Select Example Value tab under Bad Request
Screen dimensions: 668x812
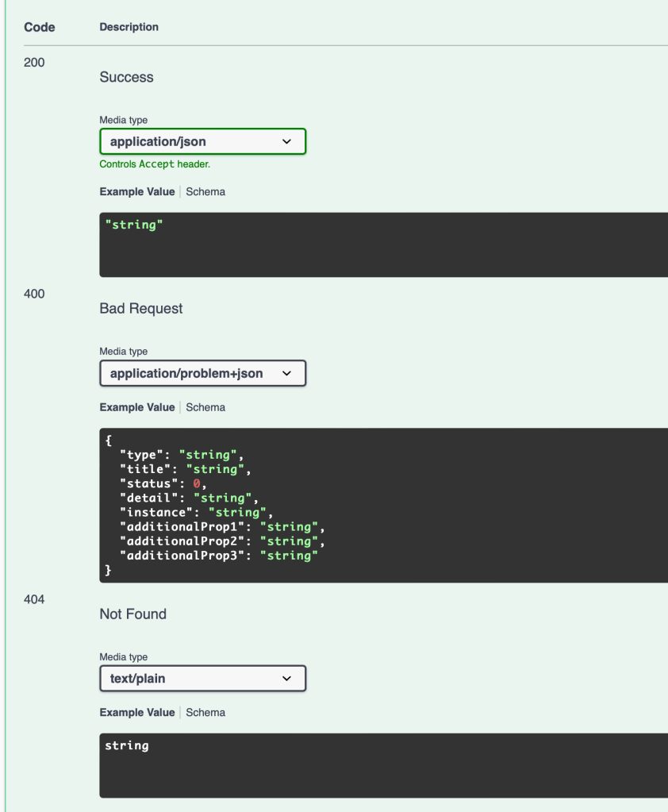(137, 407)
